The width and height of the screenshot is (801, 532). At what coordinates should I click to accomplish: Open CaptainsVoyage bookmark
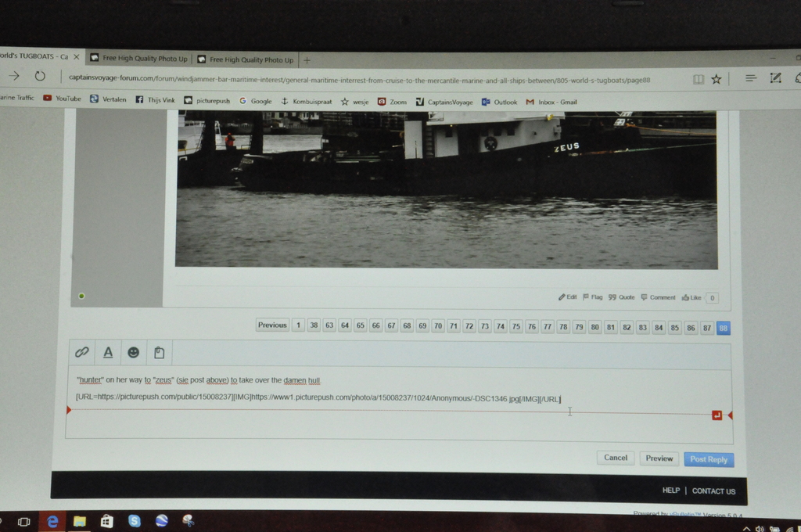click(x=444, y=102)
